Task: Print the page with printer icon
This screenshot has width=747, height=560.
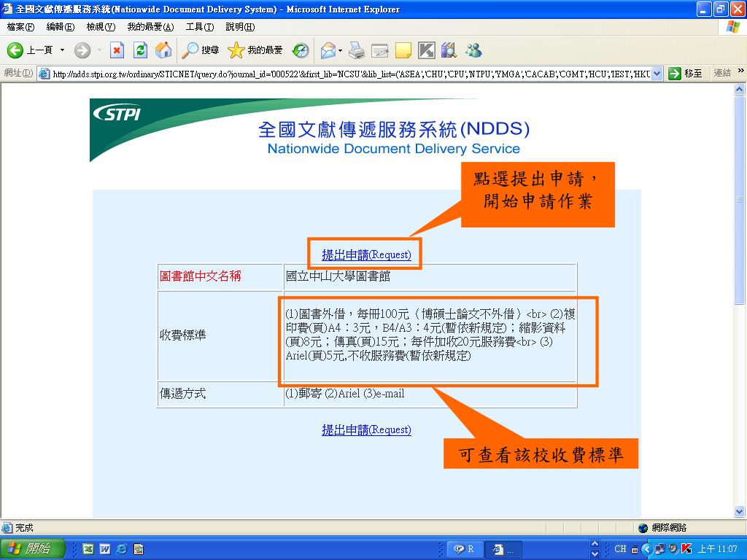Action: (356, 50)
